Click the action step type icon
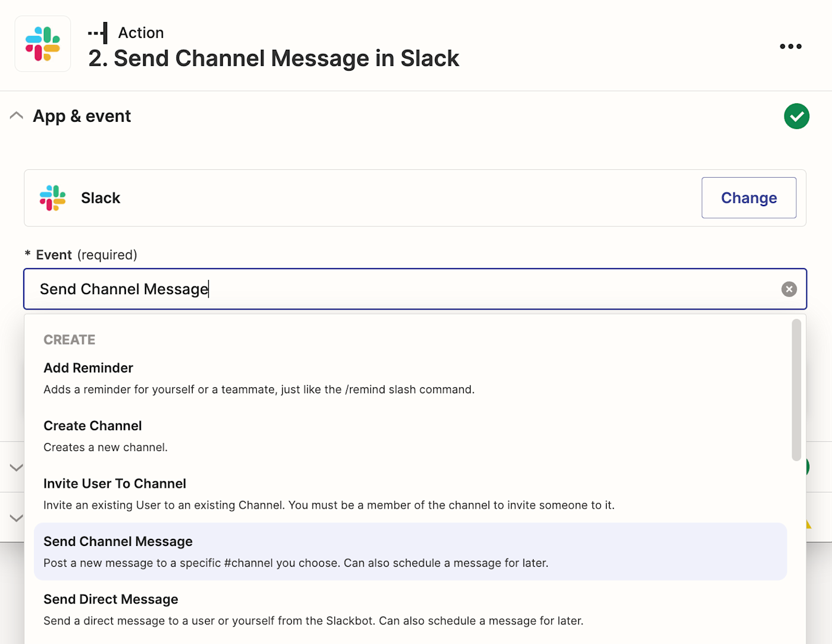 click(x=98, y=33)
